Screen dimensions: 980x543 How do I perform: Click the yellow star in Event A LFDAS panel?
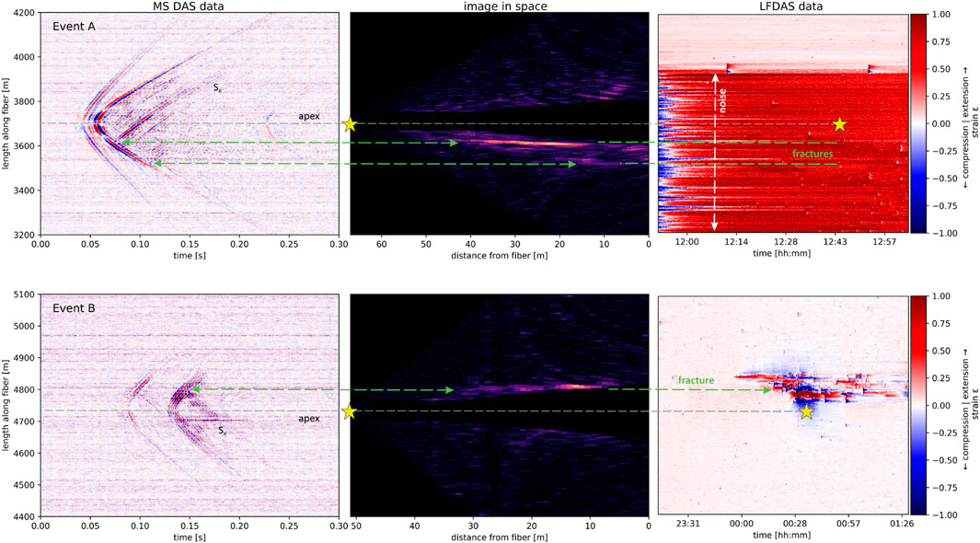[x=839, y=124]
